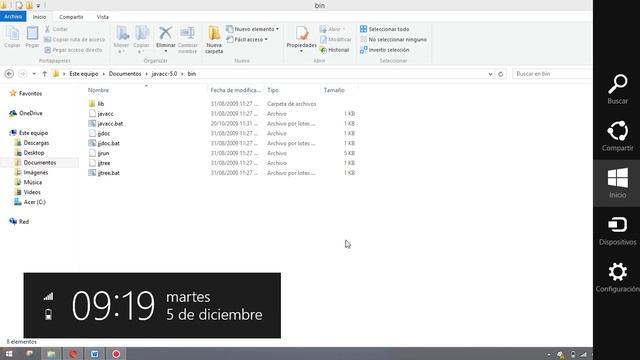
Task: Open the Nuevo elemento dropdown
Action: tap(253, 29)
